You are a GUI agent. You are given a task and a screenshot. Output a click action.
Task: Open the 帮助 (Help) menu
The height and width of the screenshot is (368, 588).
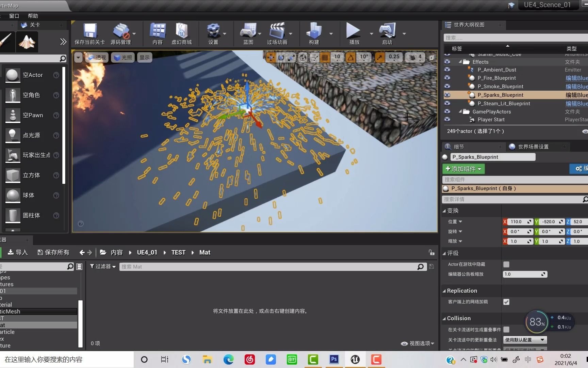tap(33, 16)
